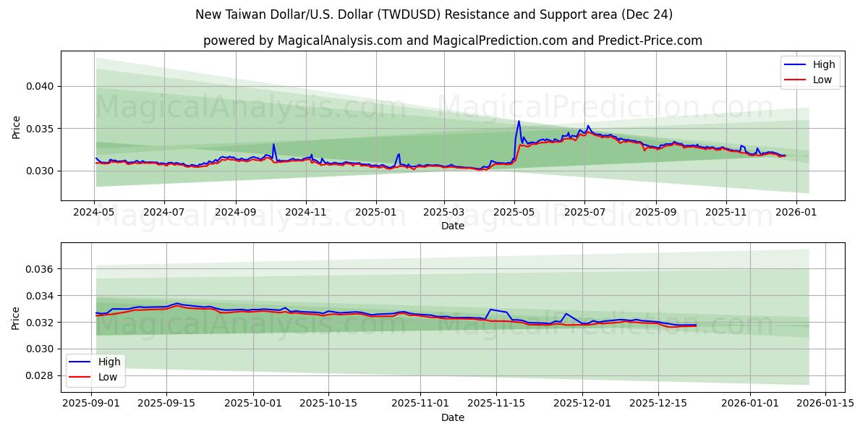This screenshot has height=434, width=868.
Task: Click the top chart legend box
Action: (x=812, y=72)
